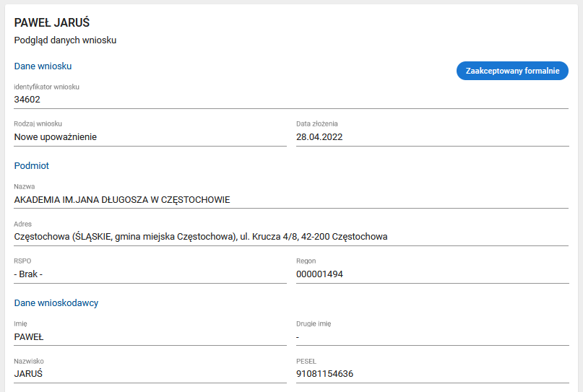Click the Regon value 000001494
This screenshot has height=392, width=583.
click(319, 274)
